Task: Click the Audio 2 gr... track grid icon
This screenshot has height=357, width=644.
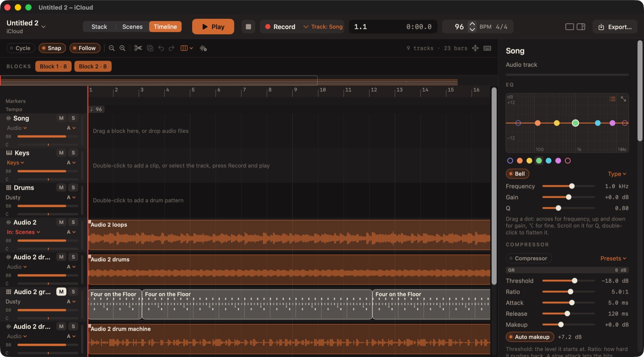Action: coord(8,292)
